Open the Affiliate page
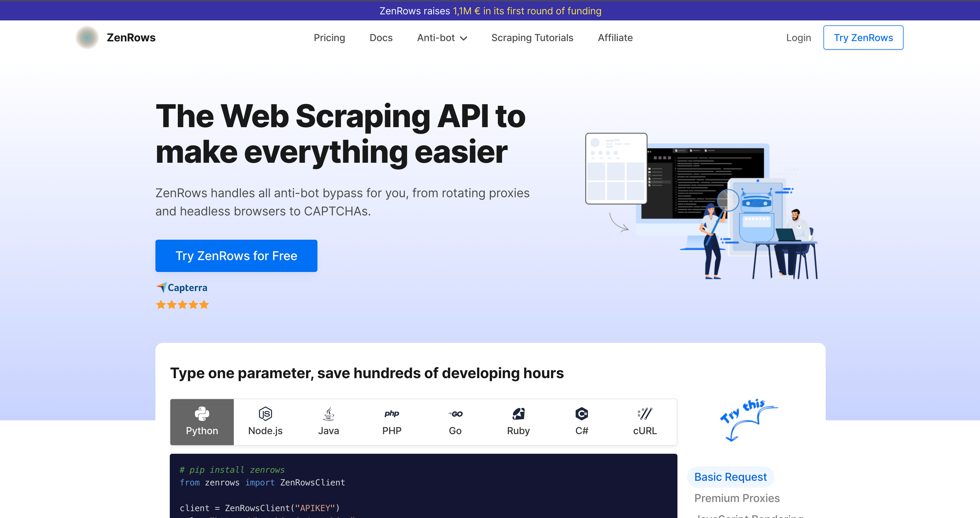The height and width of the screenshot is (518, 980). (x=615, y=38)
